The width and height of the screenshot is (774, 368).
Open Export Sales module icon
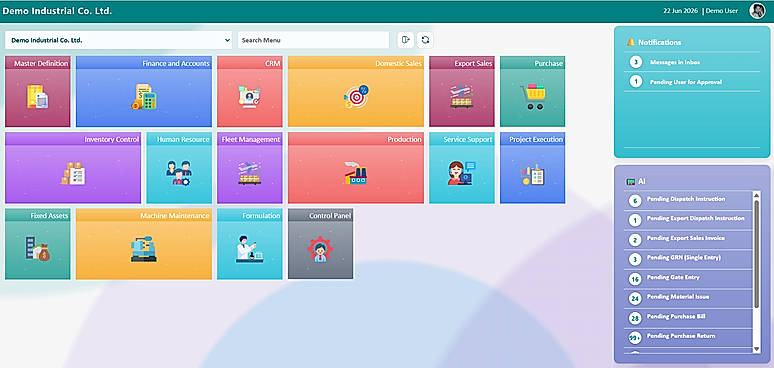click(462, 97)
